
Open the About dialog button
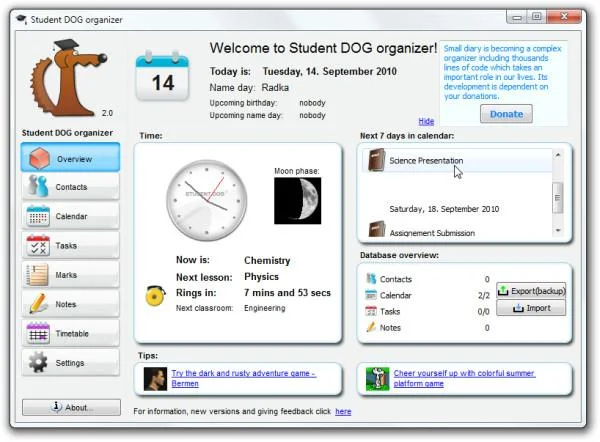tap(71, 407)
